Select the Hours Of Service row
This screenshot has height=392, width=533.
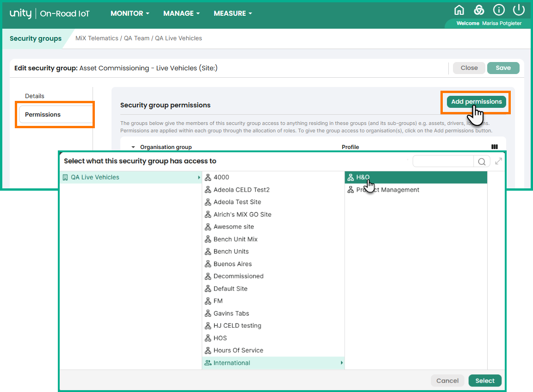[x=273, y=350]
